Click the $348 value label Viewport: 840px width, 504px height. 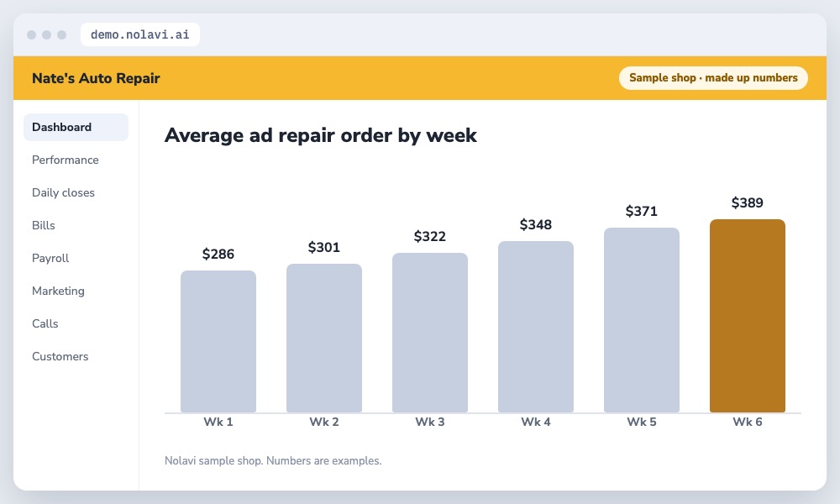pos(536,224)
